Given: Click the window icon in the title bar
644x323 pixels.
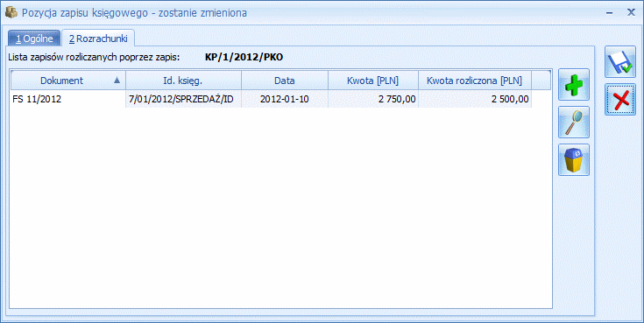Looking at the screenshot, I should 11,13.
